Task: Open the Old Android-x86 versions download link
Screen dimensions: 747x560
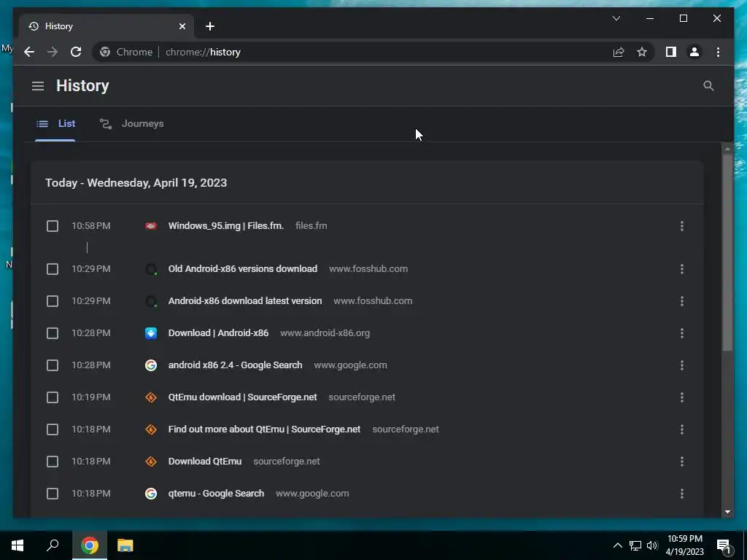Action: pos(242,268)
